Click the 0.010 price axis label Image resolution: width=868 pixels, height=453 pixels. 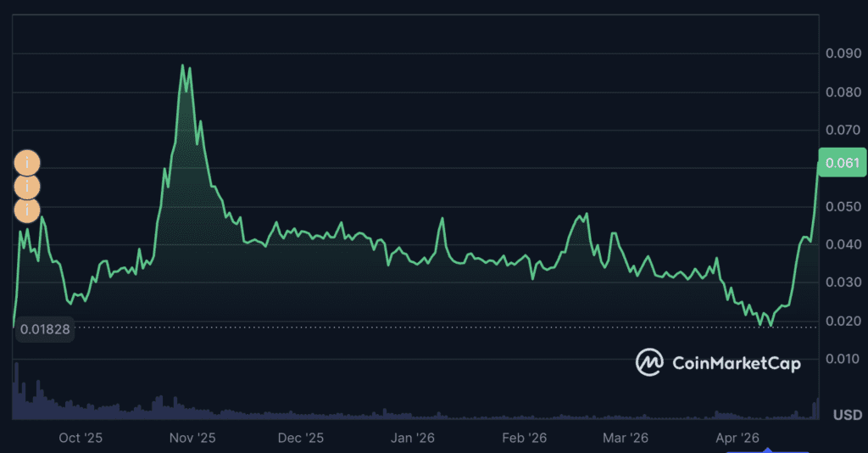842,359
